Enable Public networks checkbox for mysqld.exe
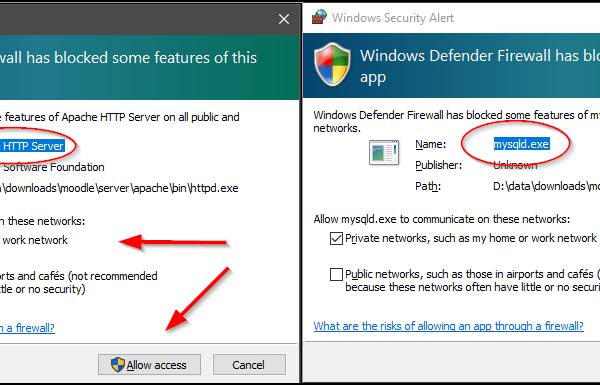Viewport: 600px width, 385px height. (336, 274)
